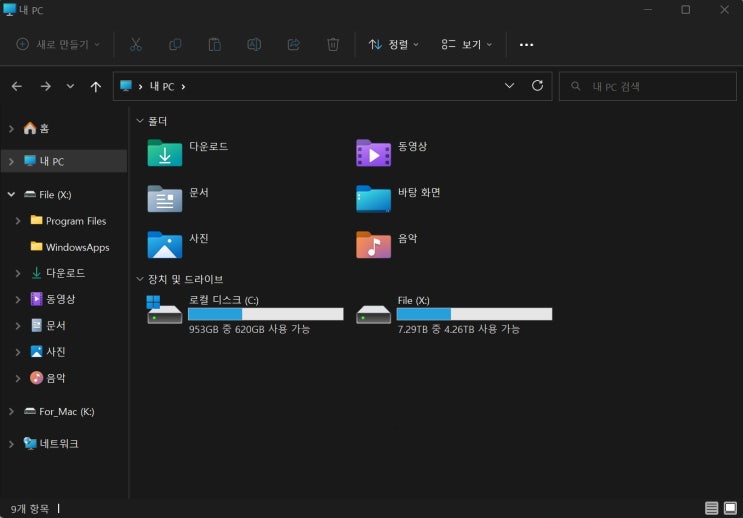Expand Program Files in sidebar

pyautogui.click(x=18, y=221)
